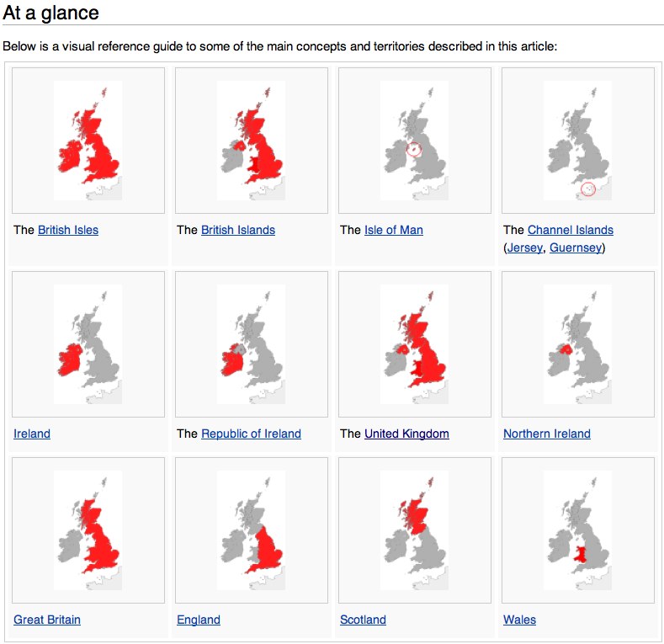This screenshot has height=644, width=664.
Task: Open the Wales map thumbnail
Action: 577,530
